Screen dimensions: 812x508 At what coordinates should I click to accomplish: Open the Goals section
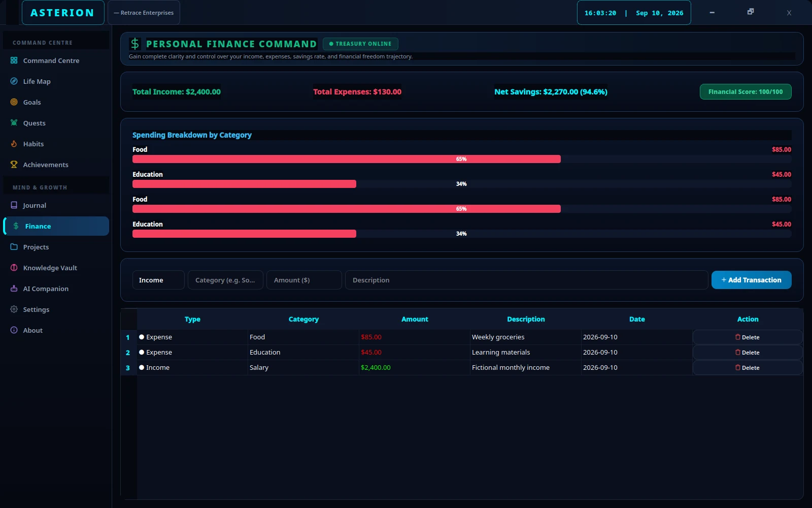pos(56,102)
